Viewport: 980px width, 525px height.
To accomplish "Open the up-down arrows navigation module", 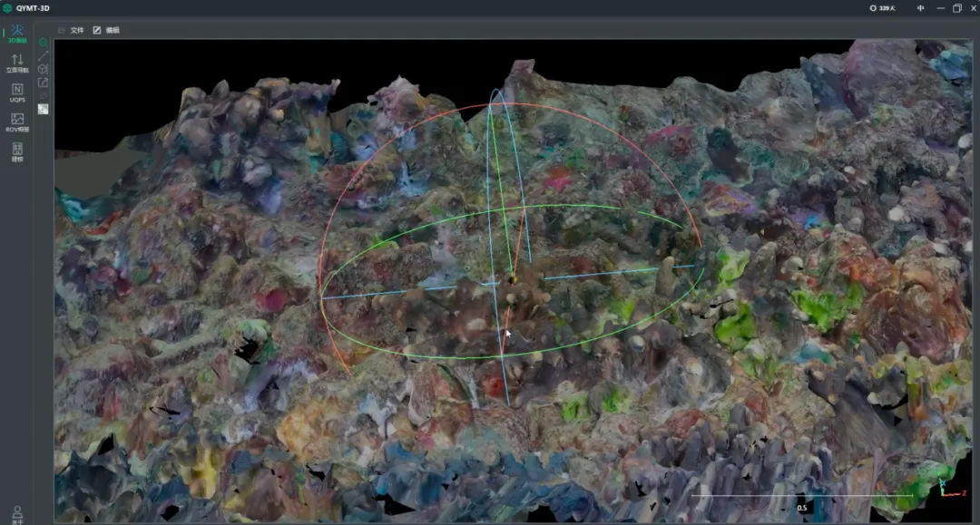I will click(17, 63).
